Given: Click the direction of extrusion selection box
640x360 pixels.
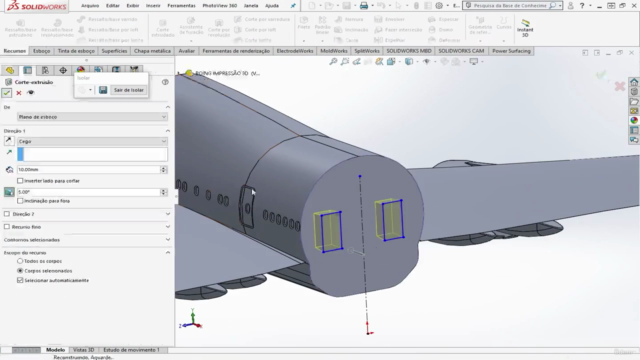Looking at the screenshot, I should coord(92,154).
